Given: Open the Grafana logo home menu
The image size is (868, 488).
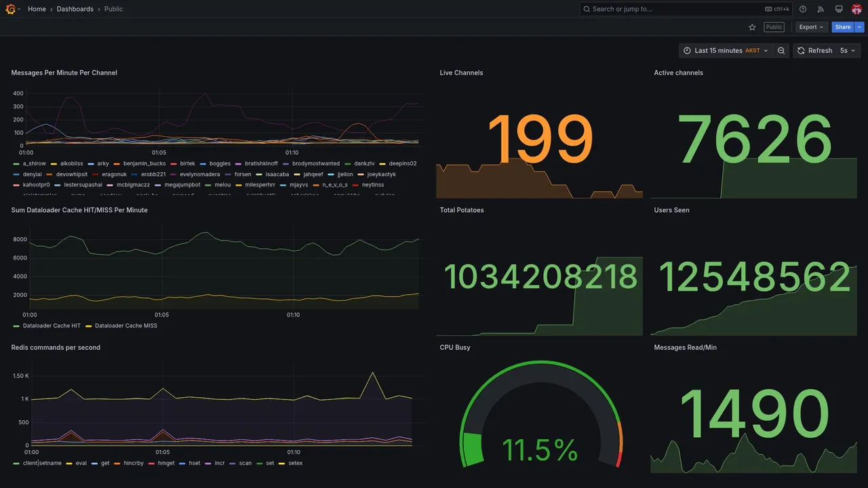Looking at the screenshot, I should (10, 9).
